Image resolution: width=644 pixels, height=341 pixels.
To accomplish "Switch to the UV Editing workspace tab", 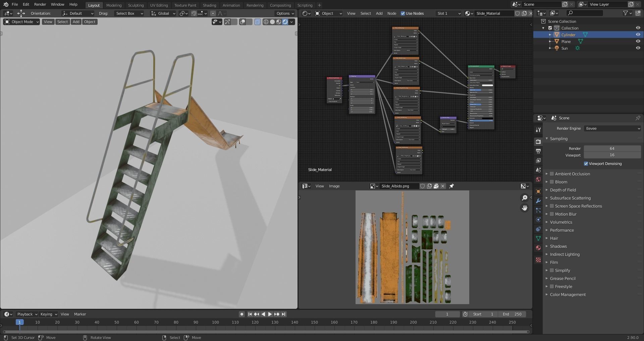I will [x=159, y=5].
